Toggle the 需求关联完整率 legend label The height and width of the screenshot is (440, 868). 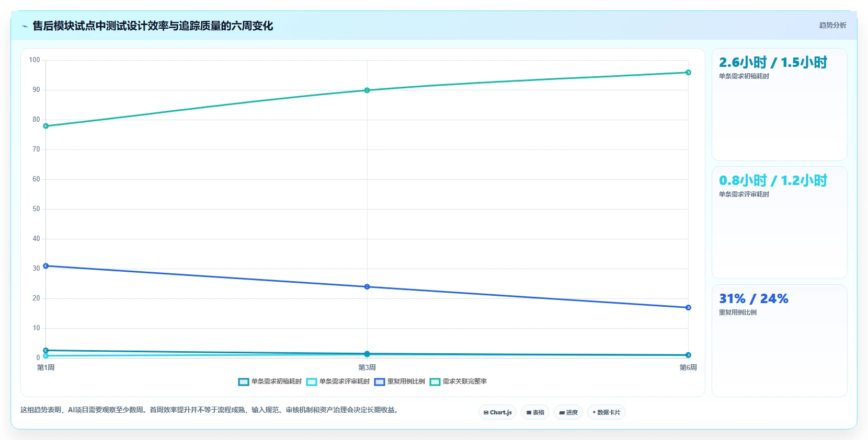(x=464, y=381)
